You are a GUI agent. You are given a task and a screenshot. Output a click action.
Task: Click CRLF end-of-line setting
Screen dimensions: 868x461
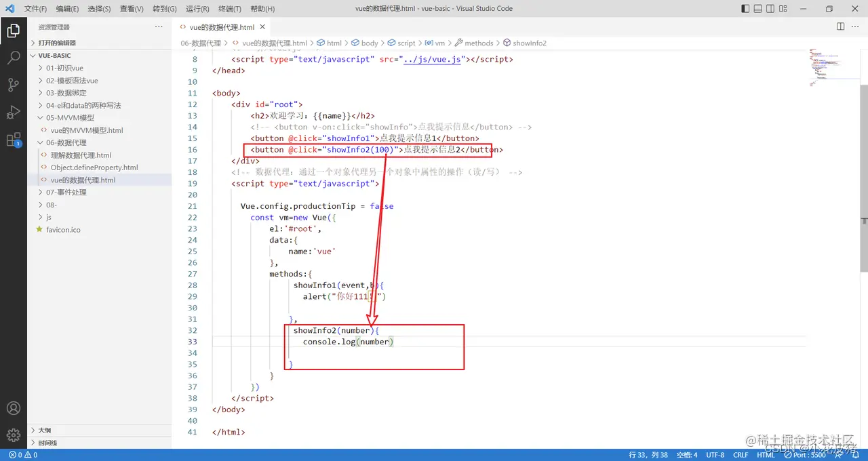[740, 455]
